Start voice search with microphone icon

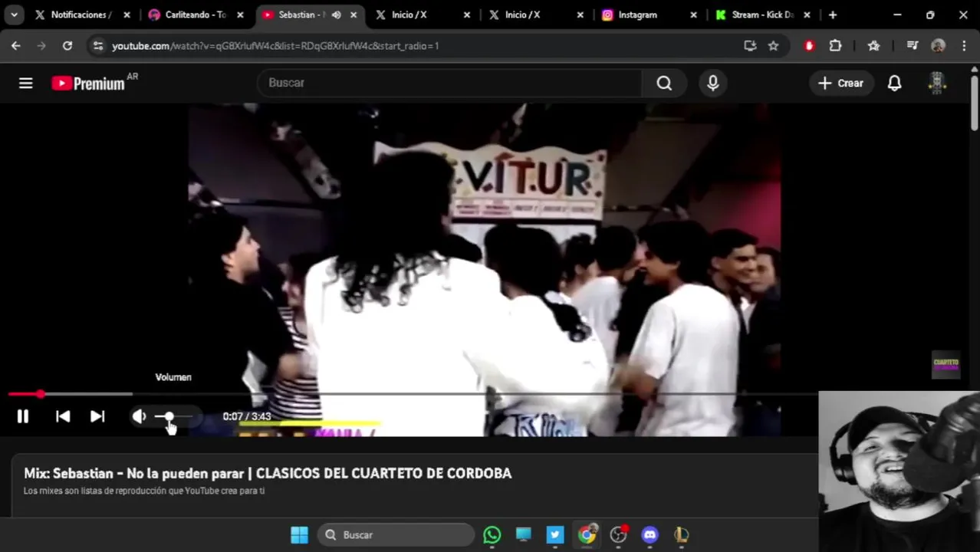tap(713, 83)
